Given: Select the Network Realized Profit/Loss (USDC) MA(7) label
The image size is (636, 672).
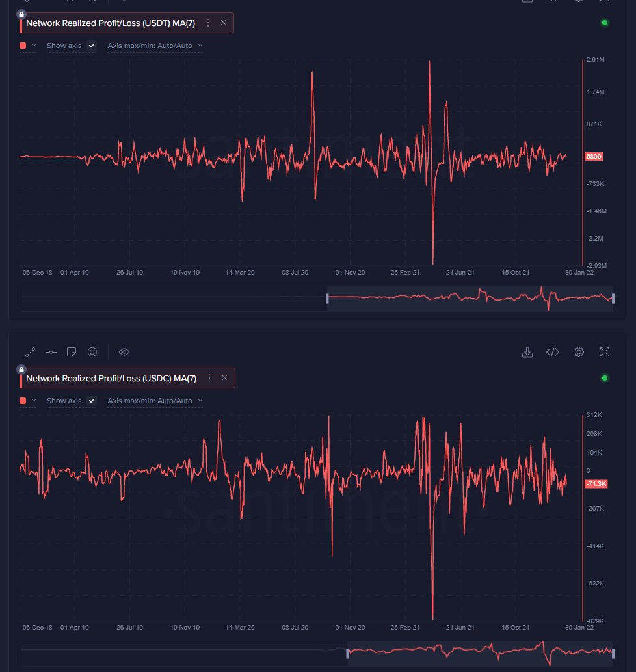Looking at the screenshot, I should pos(111,379).
